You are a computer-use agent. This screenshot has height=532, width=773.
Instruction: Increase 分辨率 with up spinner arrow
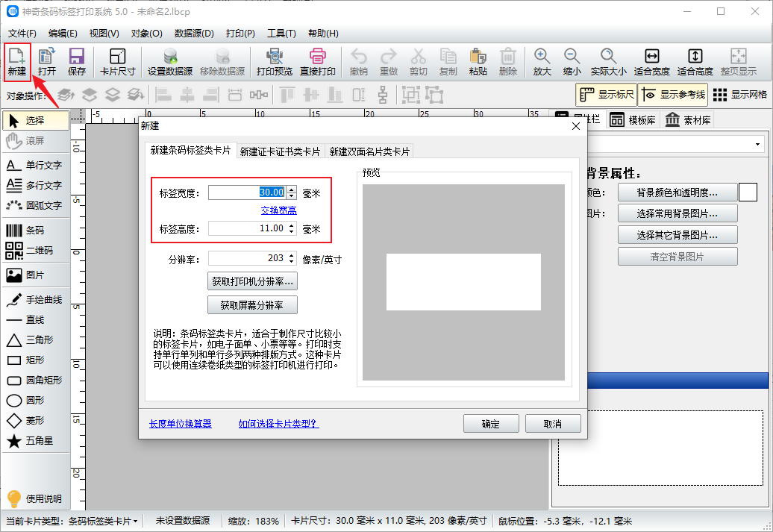tap(292, 255)
